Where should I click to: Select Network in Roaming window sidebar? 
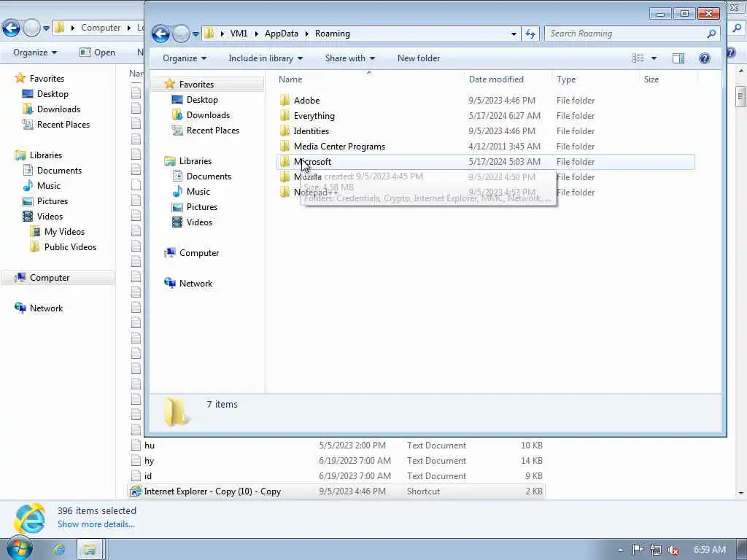pos(196,284)
